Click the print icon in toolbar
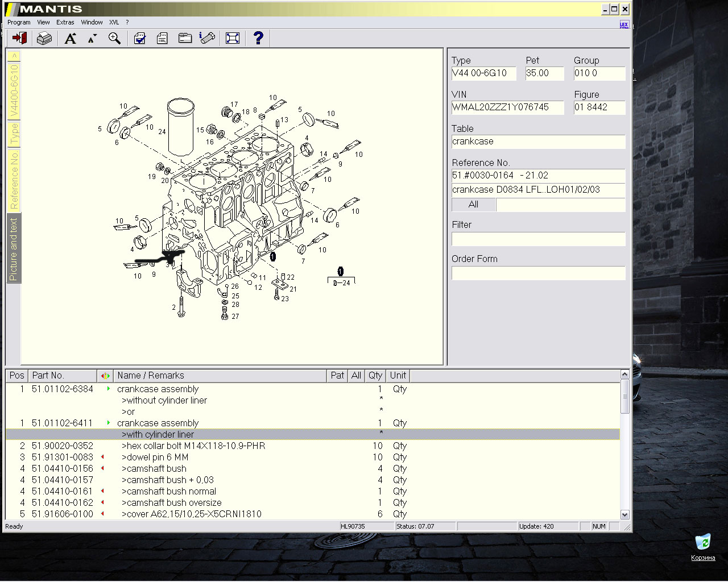728x582 pixels. pos(44,38)
